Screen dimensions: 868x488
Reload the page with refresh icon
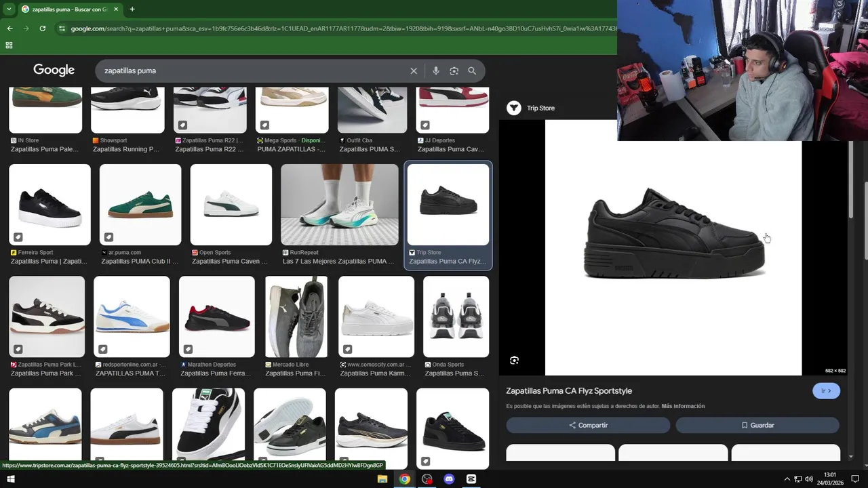[x=43, y=28]
